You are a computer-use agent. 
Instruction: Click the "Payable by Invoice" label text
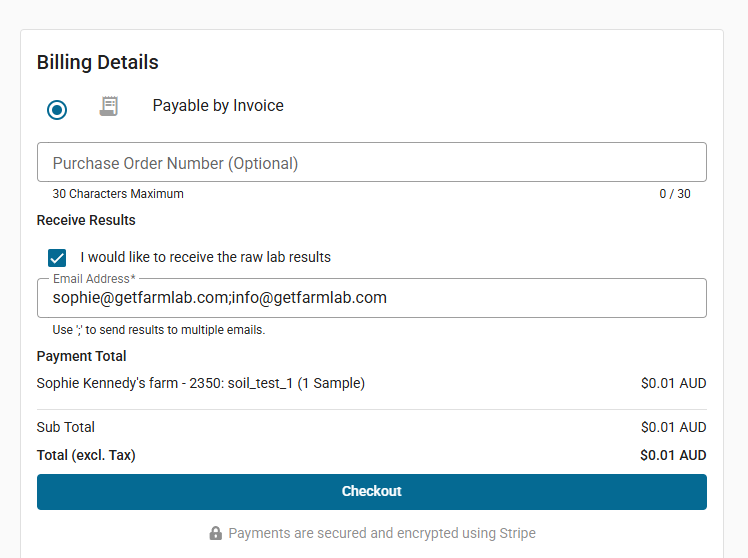click(218, 106)
